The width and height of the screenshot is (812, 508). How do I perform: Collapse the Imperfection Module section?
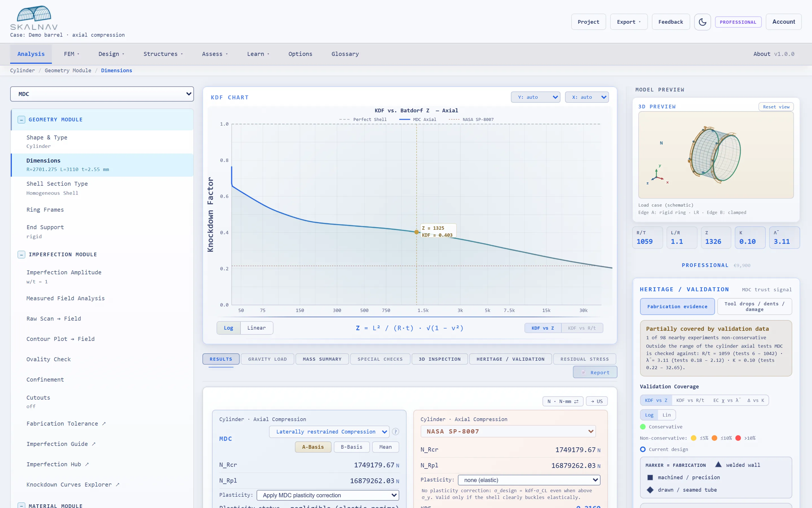(x=21, y=255)
